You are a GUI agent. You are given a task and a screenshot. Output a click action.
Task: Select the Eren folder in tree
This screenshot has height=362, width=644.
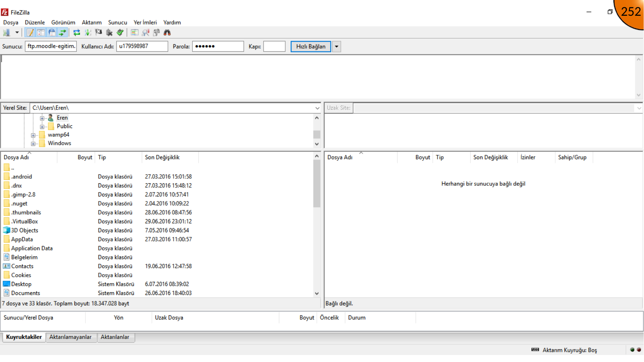(62, 118)
